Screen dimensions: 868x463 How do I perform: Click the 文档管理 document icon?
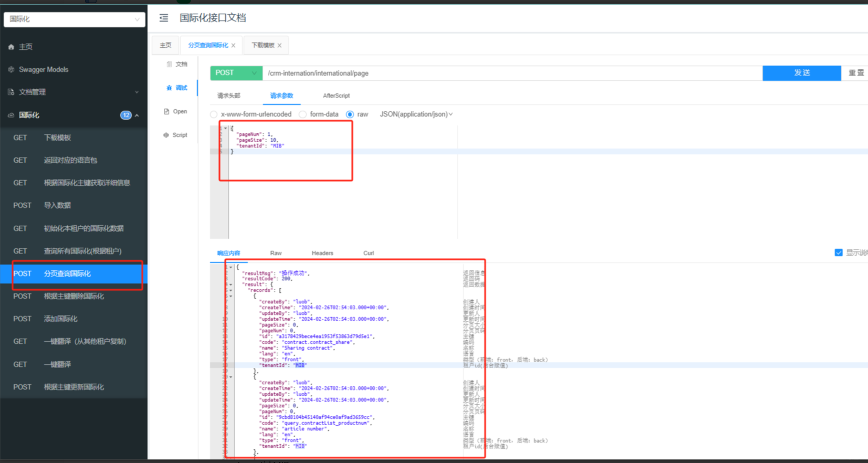(11, 92)
